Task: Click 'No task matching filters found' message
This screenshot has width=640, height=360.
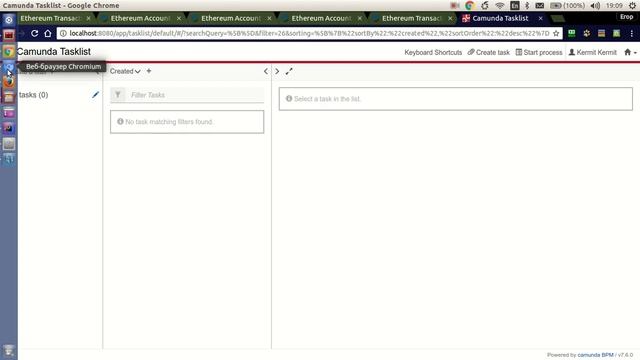Action: (187, 122)
